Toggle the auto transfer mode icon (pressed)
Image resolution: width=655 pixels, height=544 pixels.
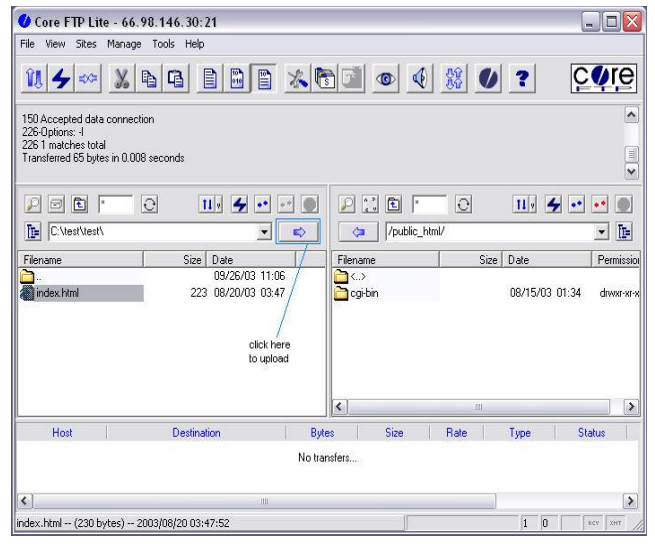point(264,78)
